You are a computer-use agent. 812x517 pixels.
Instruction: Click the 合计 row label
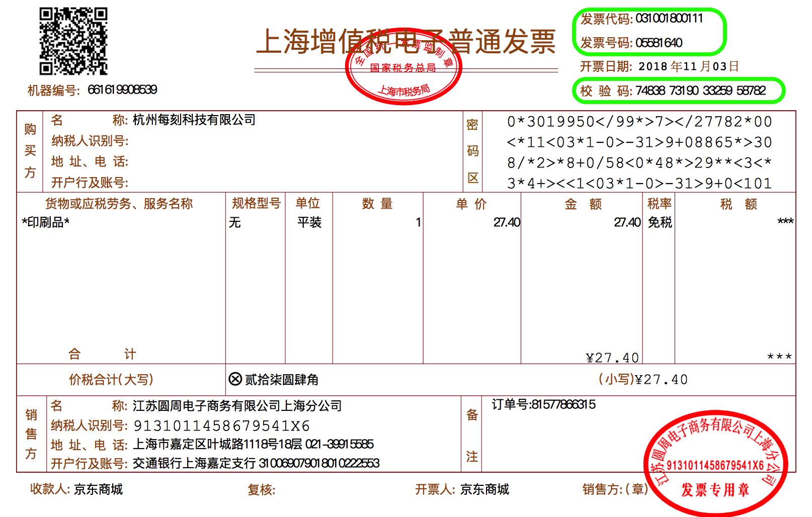[x=102, y=354]
